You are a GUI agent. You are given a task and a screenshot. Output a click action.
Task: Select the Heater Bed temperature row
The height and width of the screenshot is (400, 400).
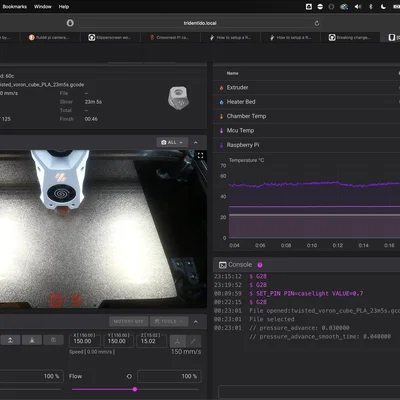(306, 102)
